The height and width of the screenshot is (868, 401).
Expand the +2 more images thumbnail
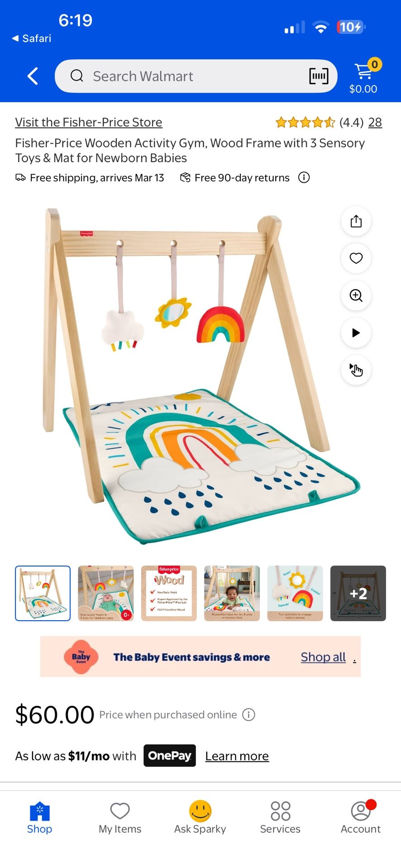358,593
